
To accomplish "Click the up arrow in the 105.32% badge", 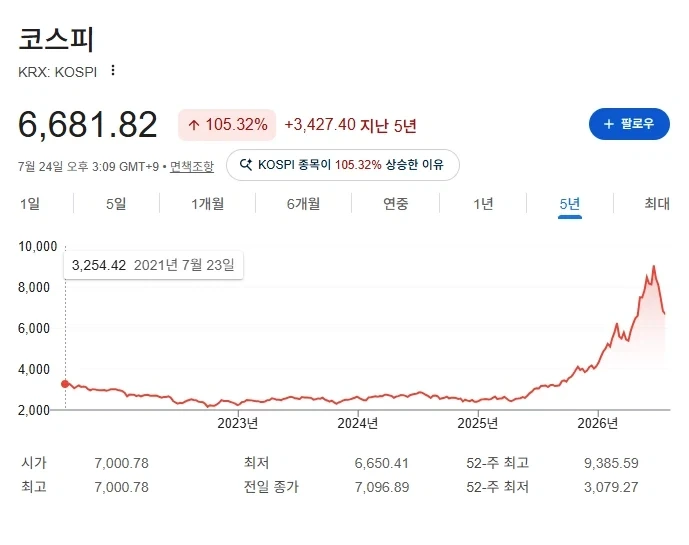I will pos(193,125).
